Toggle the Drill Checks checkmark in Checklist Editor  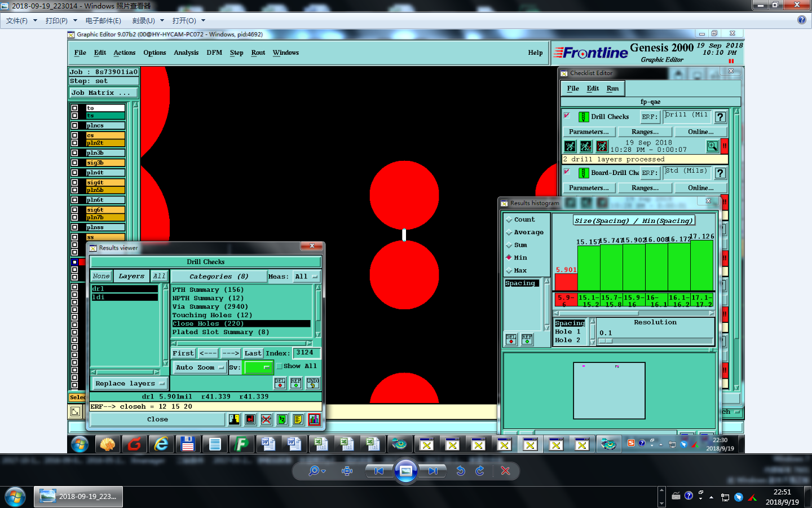coord(567,116)
